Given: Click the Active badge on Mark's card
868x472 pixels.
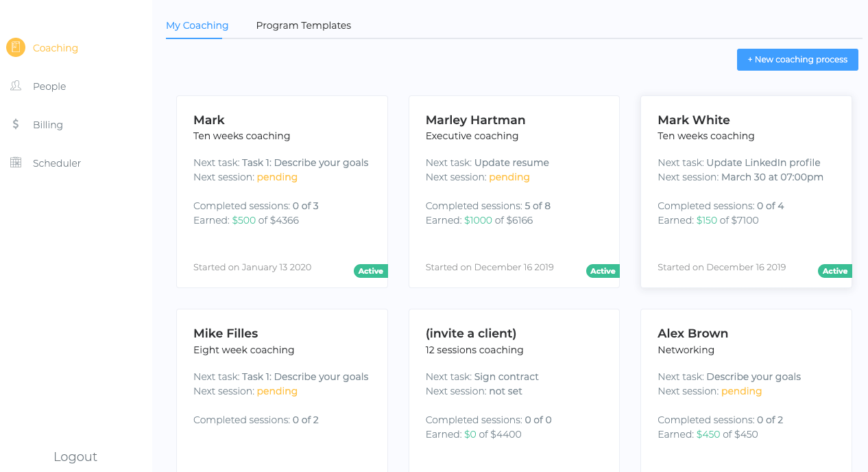Looking at the screenshot, I should point(371,271).
